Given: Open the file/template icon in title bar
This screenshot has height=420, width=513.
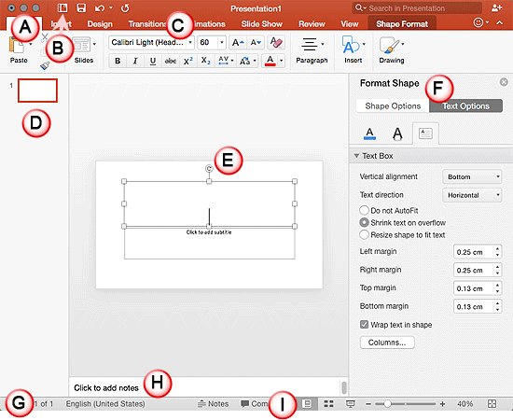Looking at the screenshot, I should (62, 7).
